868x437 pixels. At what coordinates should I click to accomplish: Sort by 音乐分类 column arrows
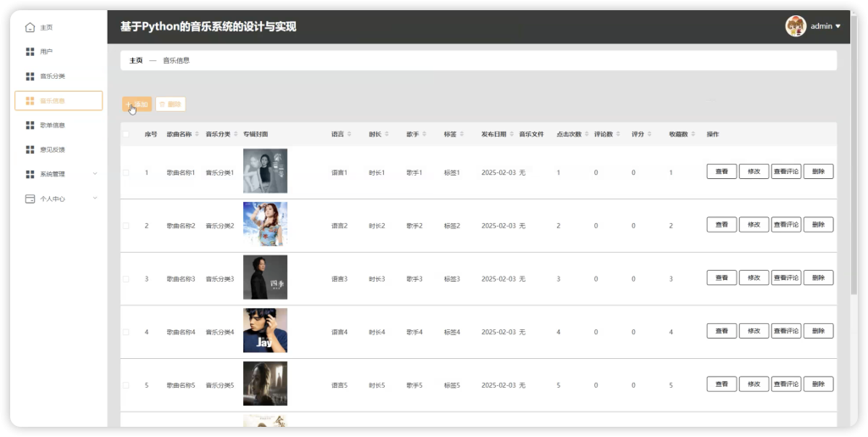tap(236, 134)
